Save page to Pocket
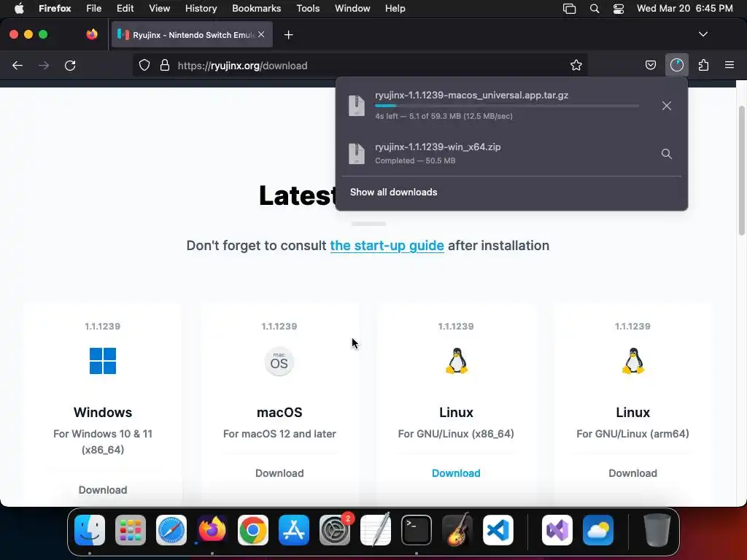 tap(650, 65)
